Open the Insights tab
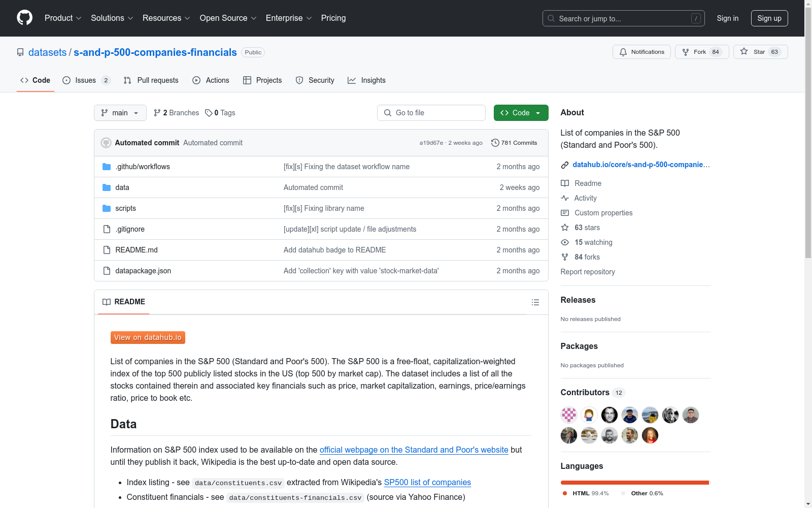 pos(367,80)
